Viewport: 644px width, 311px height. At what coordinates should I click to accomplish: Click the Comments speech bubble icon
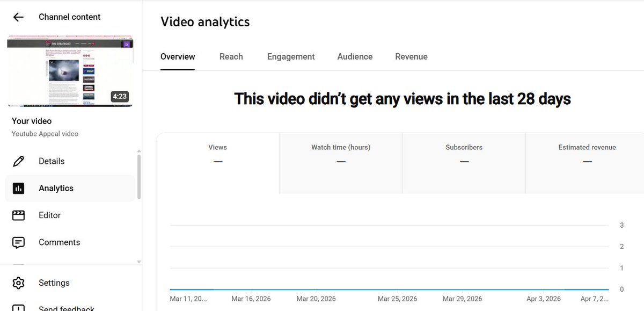[x=18, y=243]
